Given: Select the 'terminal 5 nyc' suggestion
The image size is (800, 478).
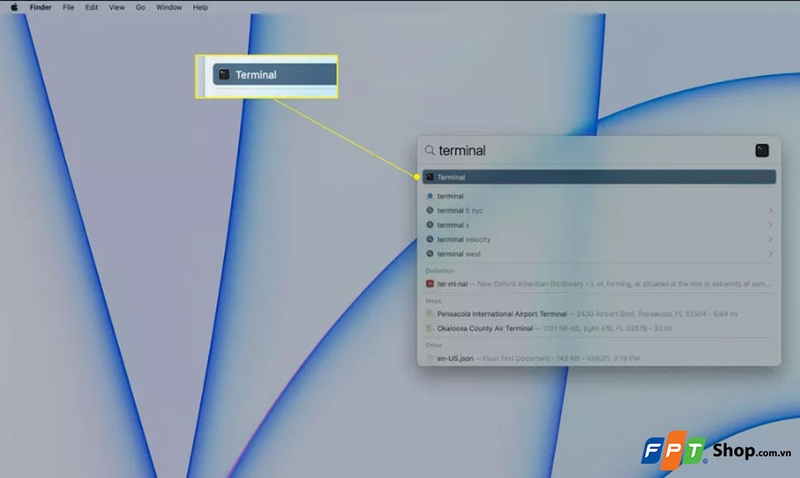Looking at the screenshot, I should pos(599,210).
